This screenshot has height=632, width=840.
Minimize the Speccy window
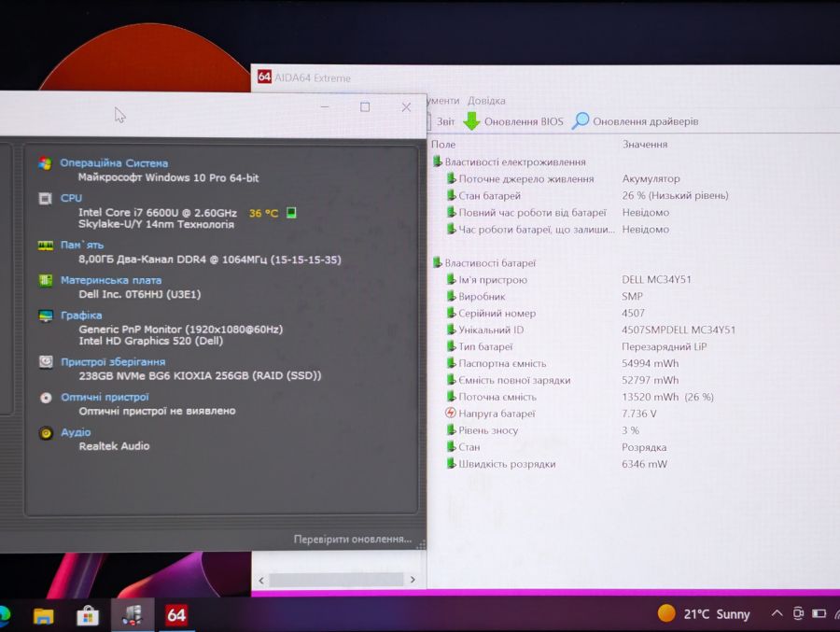coord(325,107)
